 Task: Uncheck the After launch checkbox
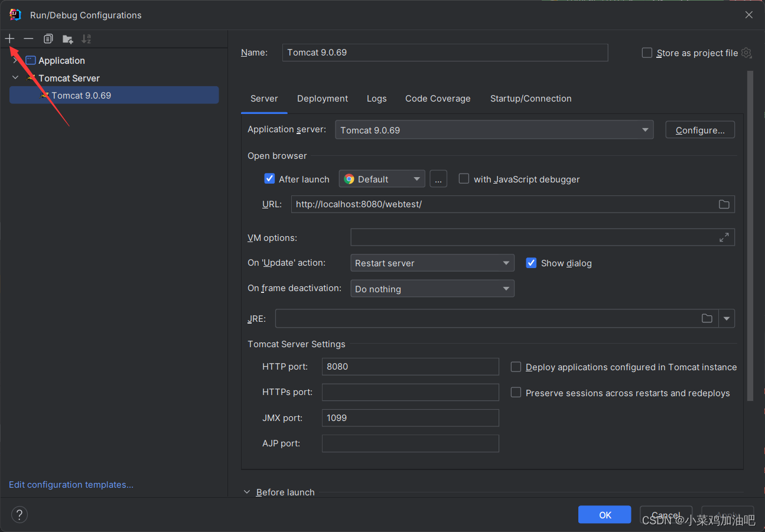click(269, 178)
